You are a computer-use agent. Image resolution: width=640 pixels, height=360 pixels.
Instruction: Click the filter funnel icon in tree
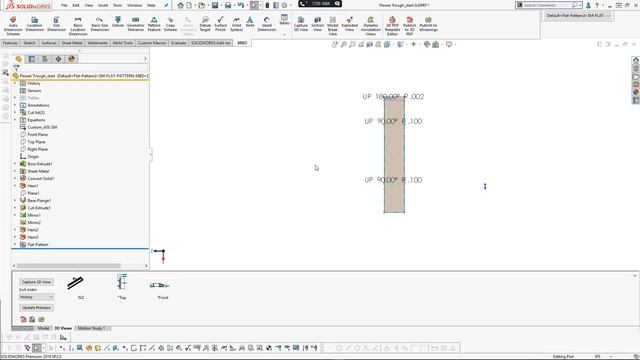[x=16, y=68]
